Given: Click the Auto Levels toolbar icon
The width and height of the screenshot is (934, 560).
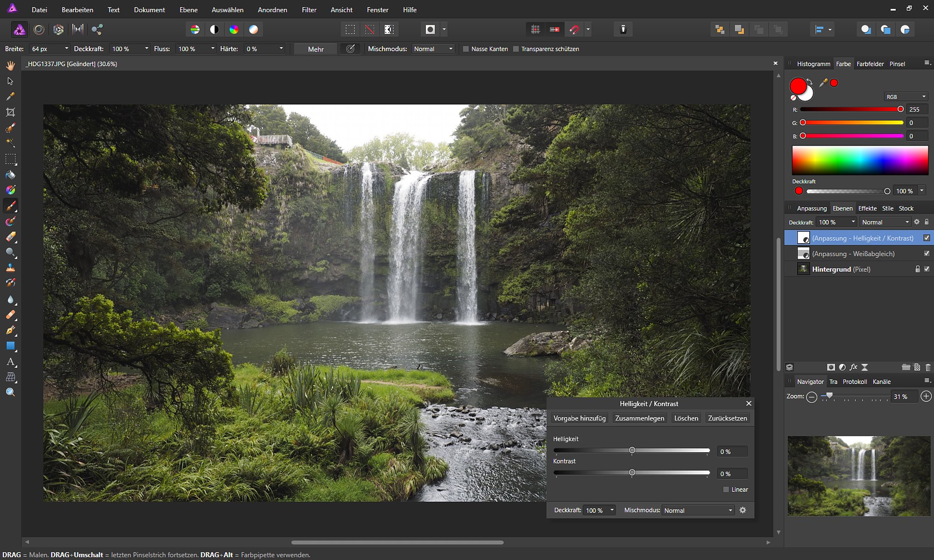Looking at the screenshot, I should 195,29.
